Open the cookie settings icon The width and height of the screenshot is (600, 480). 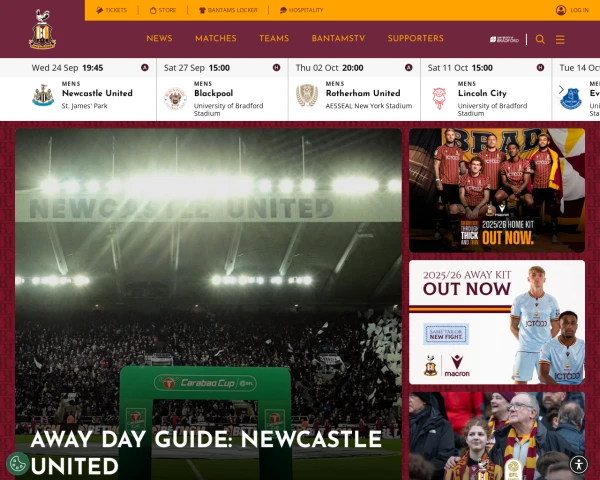tap(17, 464)
